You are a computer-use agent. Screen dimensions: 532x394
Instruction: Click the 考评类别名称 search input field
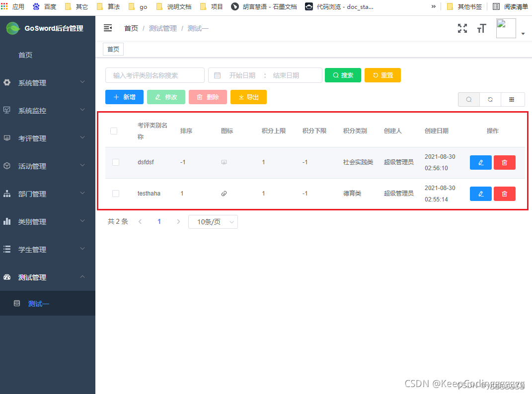pos(154,75)
